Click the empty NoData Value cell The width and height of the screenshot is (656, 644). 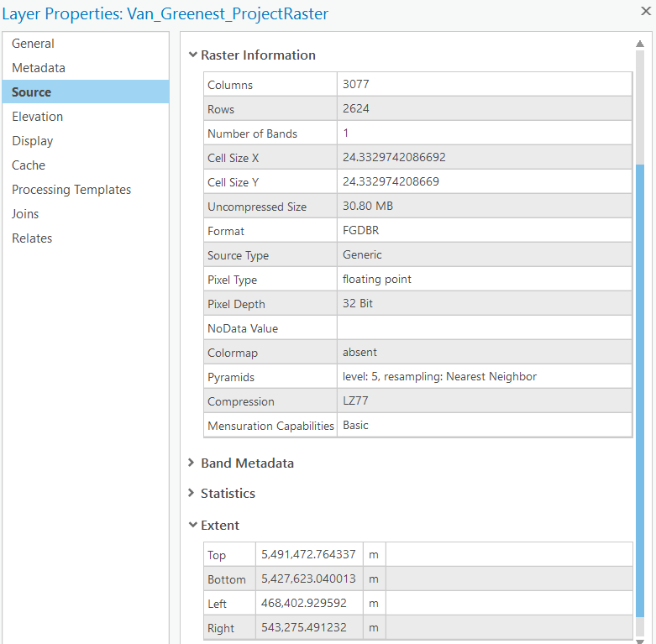pyautogui.click(x=484, y=328)
